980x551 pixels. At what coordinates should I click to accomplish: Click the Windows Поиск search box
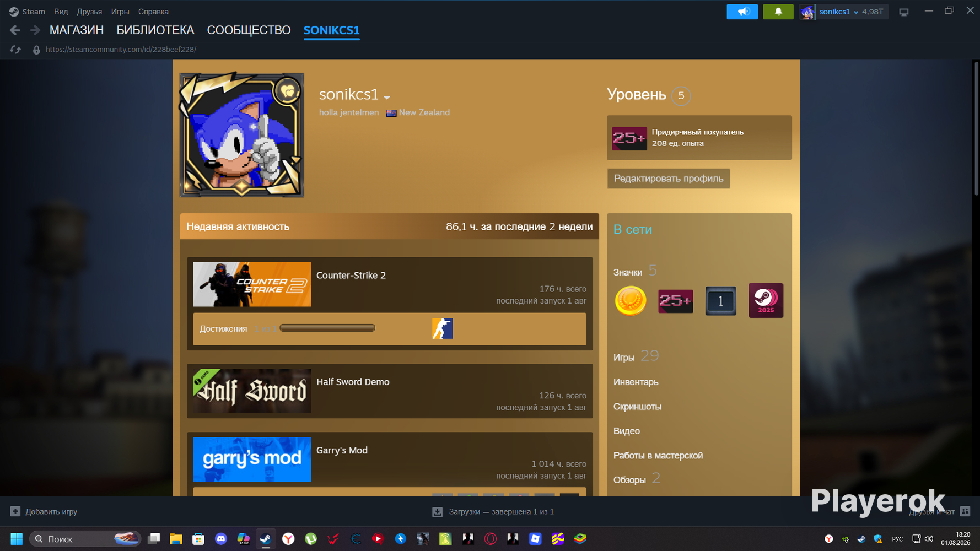tap(85, 539)
